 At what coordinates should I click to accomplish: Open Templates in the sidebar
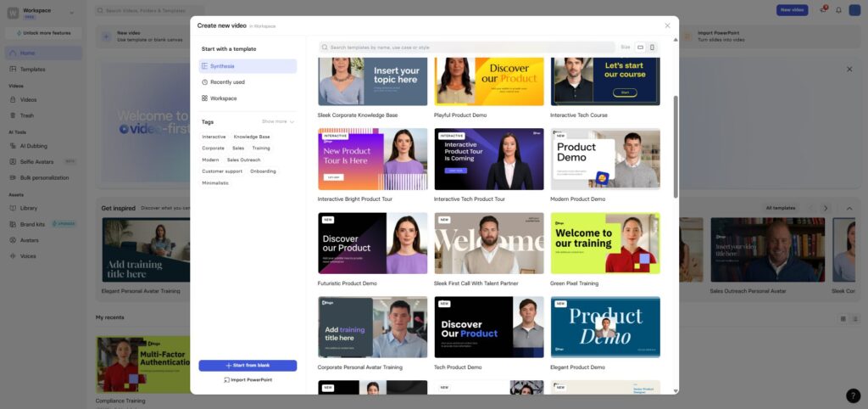(x=43, y=70)
